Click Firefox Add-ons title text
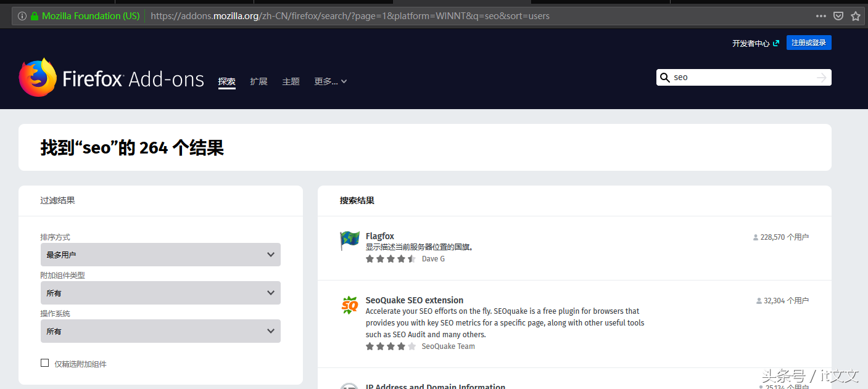 click(x=133, y=79)
